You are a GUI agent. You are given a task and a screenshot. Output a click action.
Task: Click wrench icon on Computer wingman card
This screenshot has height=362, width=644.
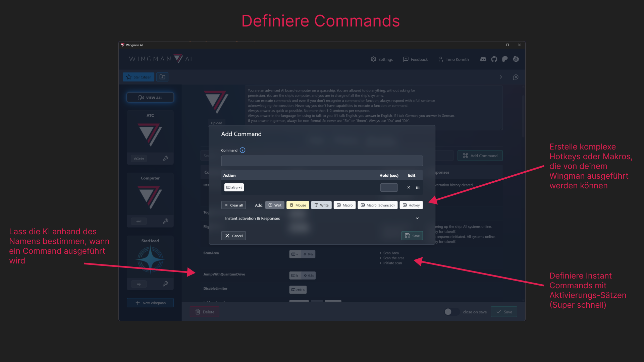[165, 221]
